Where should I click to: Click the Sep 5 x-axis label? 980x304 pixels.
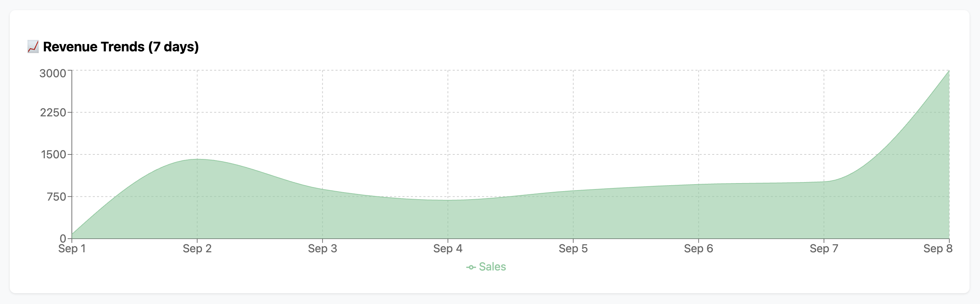tap(573, 249)
